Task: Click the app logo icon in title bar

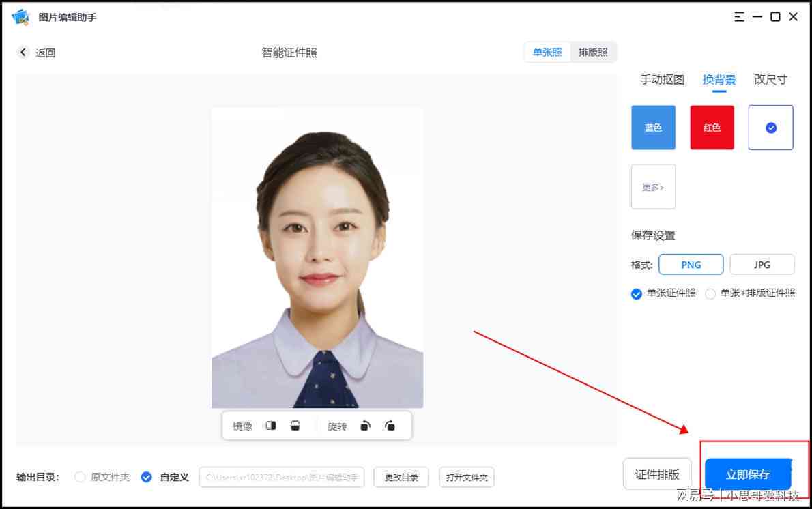Action: pyautogui.click(x=20, y=17)
